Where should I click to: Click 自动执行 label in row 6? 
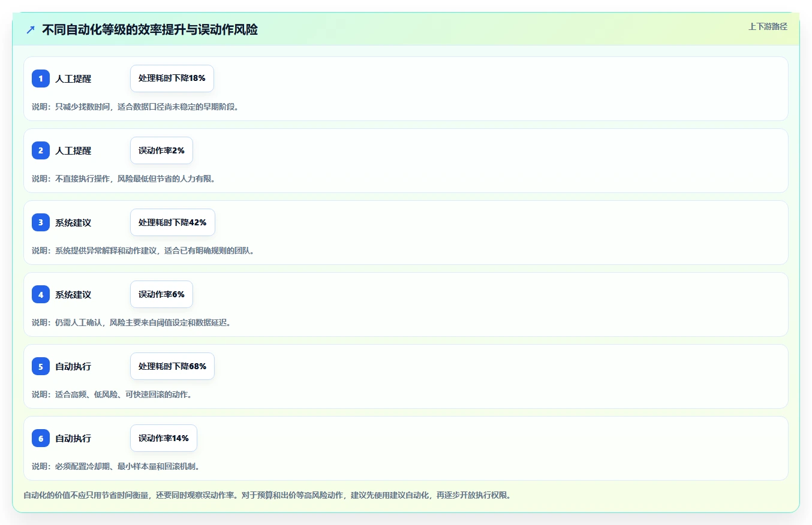click(x=73, y=438)
